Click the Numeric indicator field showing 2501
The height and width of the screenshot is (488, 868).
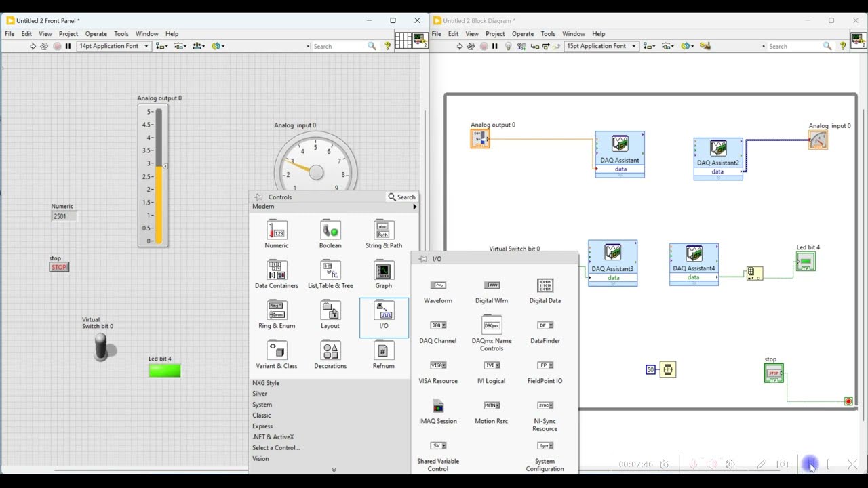pyautogui.click(x=64, y=216)
